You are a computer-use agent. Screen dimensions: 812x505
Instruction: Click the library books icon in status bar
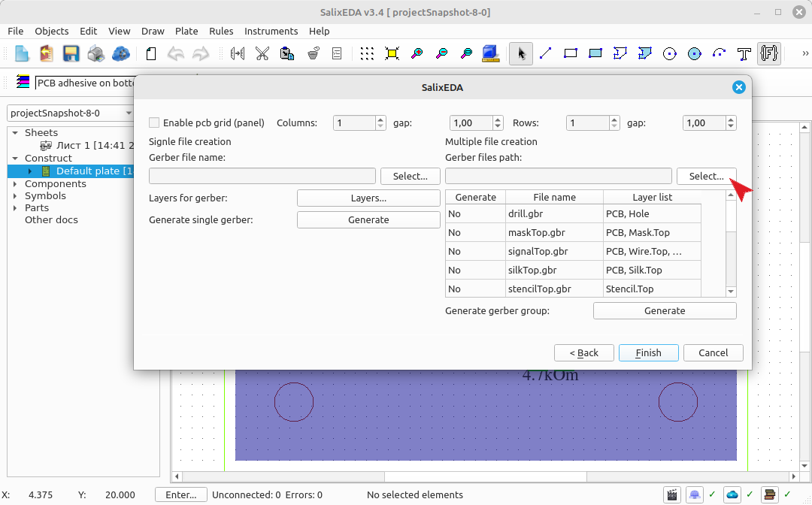770,494
